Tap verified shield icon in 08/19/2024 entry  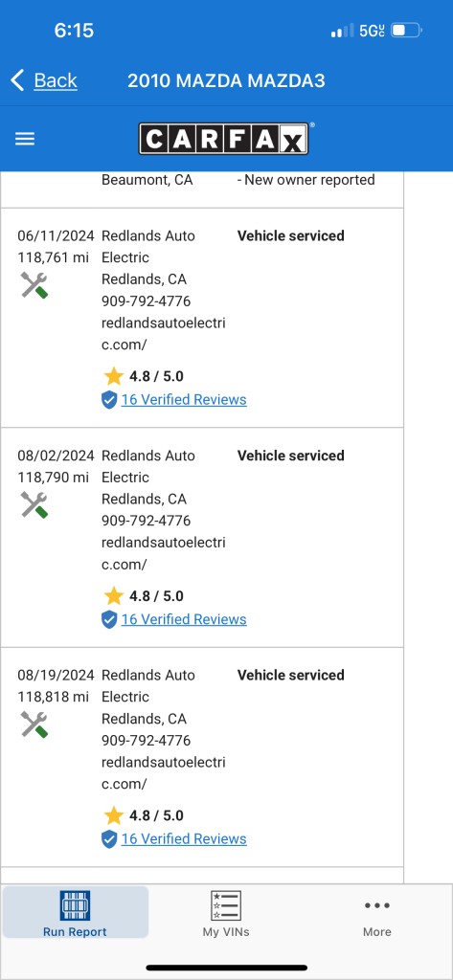tap(109, 839)
